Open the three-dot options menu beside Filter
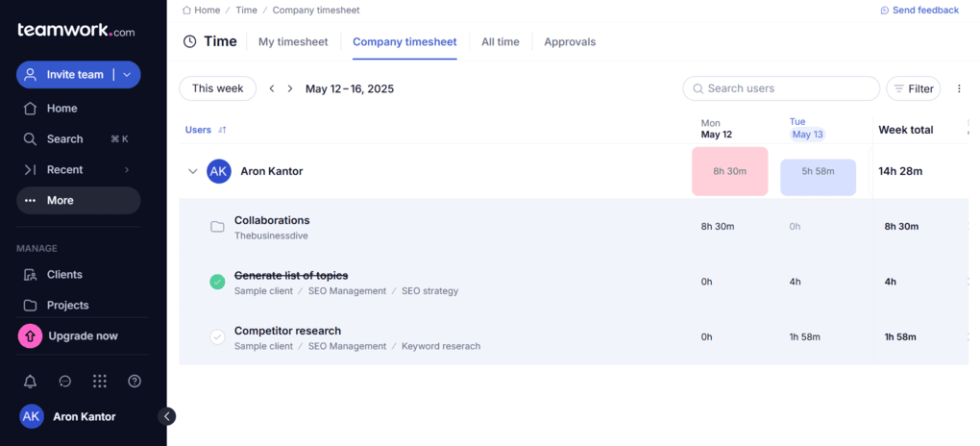 (x=960, y=88)
